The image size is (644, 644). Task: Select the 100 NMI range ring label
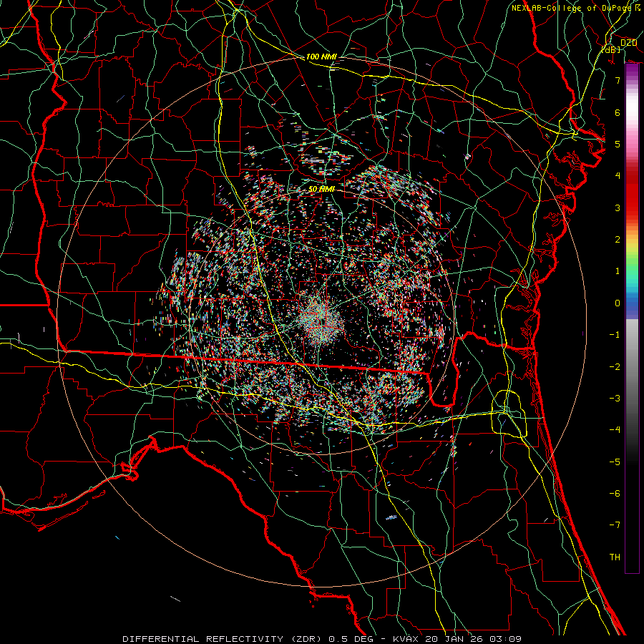click(x=321, y=57)
